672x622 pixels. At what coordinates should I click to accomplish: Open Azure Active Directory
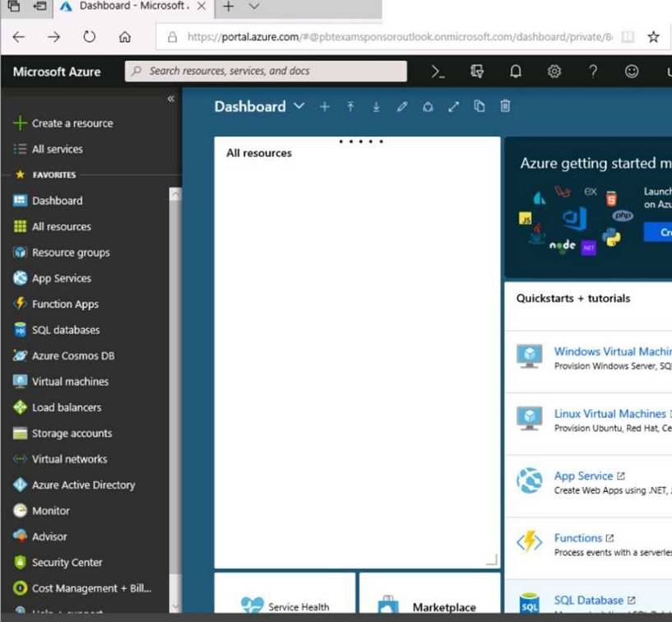click(74, 485)
